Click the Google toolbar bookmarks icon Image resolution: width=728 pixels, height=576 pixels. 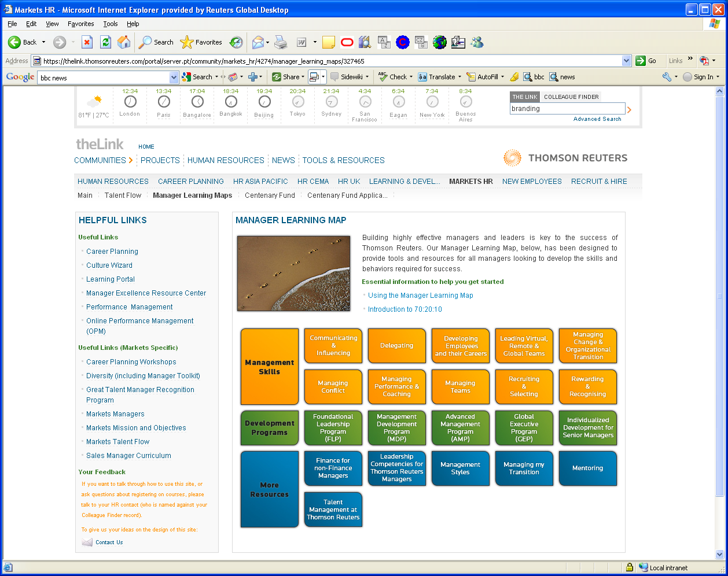point(233,77)
